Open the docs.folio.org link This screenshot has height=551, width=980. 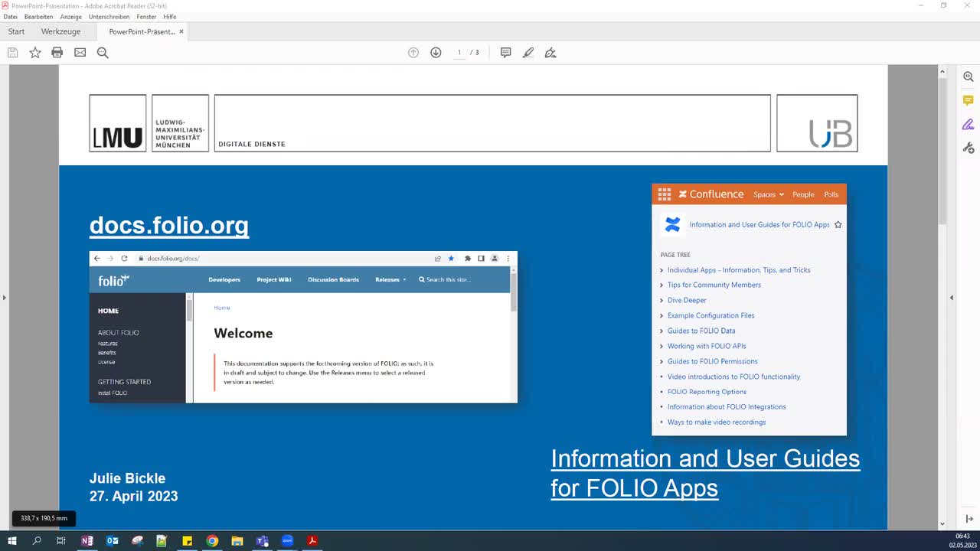click(x=169, y=225)
